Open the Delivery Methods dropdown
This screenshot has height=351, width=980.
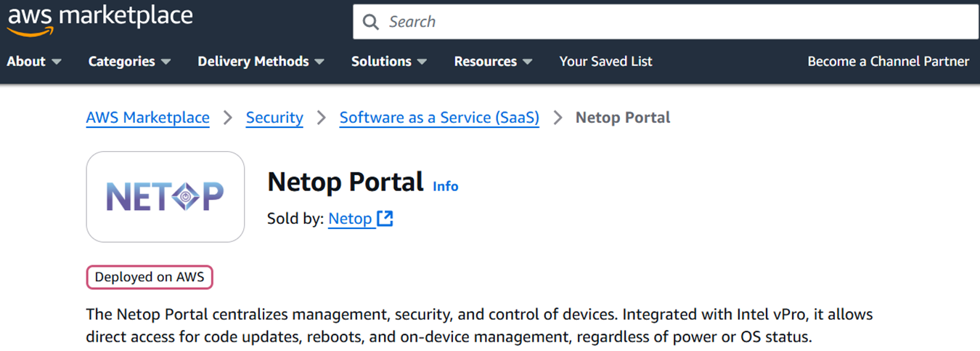261,62
